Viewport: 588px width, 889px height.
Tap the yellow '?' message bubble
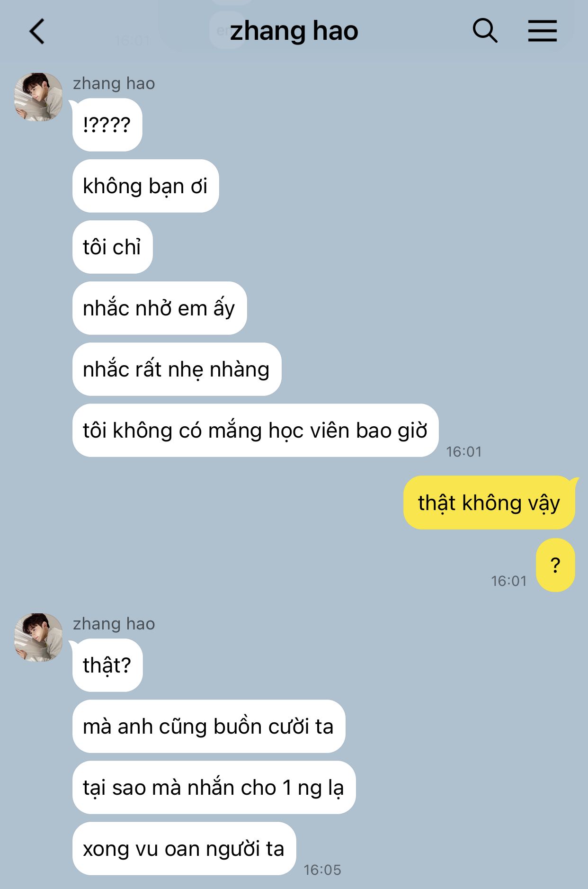pyautogui.click(x=555, y=565)
